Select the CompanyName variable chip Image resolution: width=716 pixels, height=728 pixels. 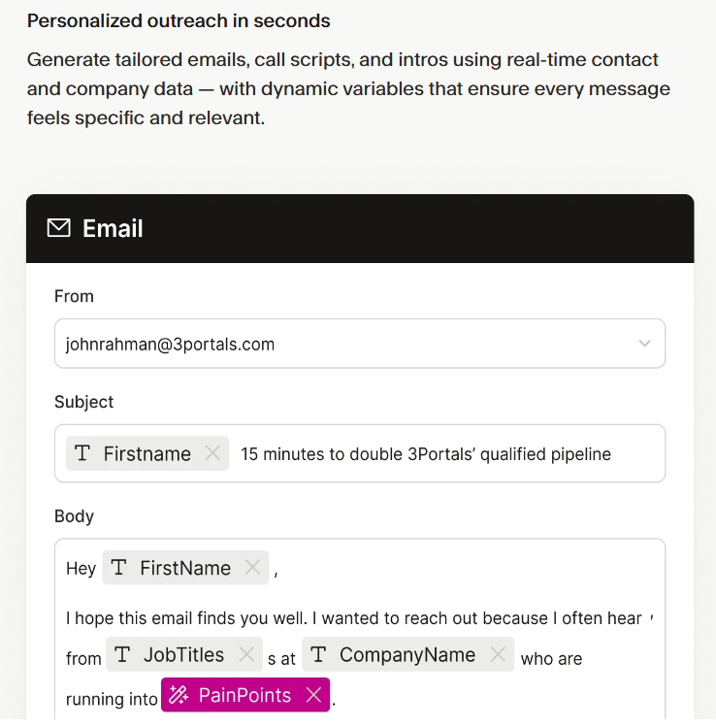coord(407,654)
